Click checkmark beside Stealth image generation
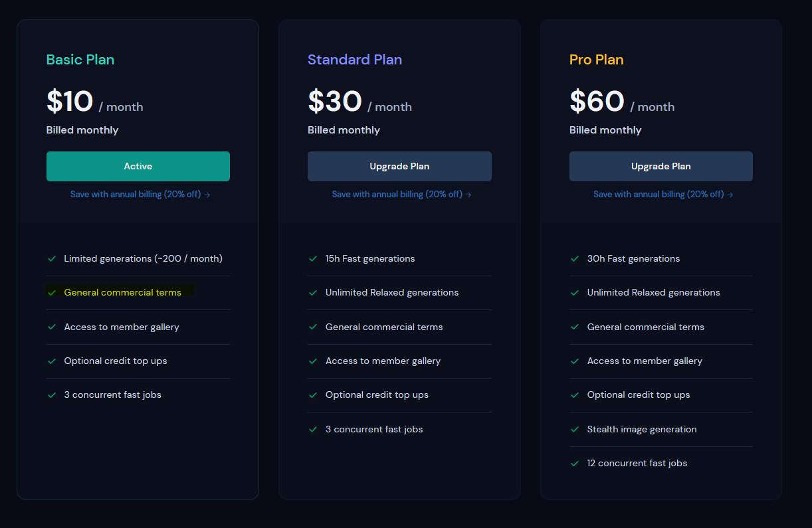The height and width of the screenshot is (528, 812). (x=575, y=429)
